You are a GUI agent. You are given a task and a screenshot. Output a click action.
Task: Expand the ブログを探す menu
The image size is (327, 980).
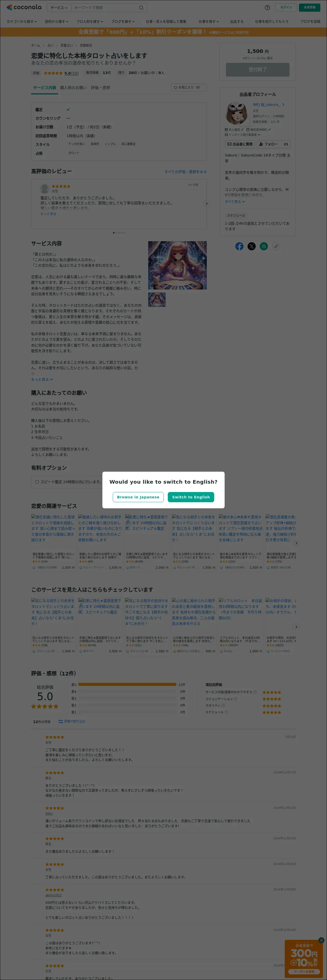pos(123,22)
